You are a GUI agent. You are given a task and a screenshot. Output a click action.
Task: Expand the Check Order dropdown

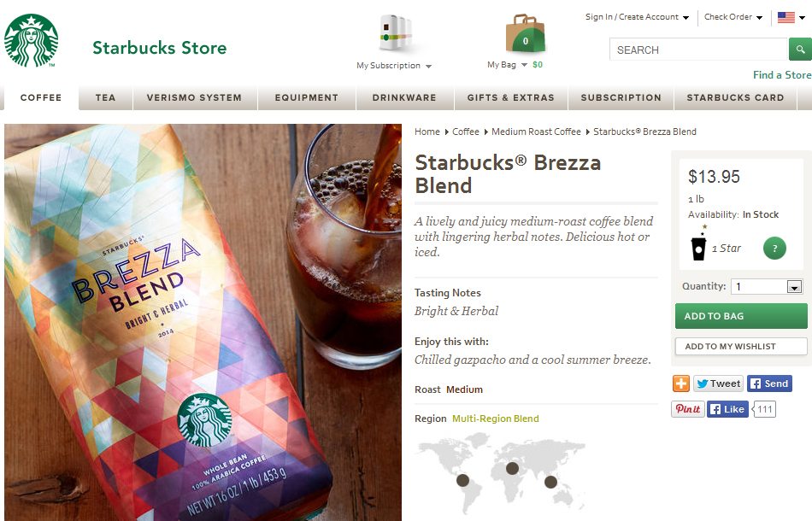point(733,17)
